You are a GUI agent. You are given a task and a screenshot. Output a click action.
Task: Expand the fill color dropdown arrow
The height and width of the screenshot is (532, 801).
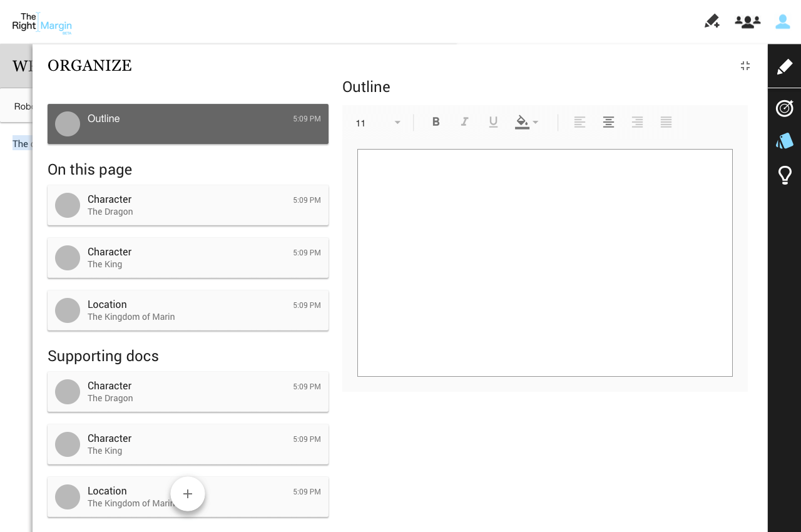coord(536,123)
